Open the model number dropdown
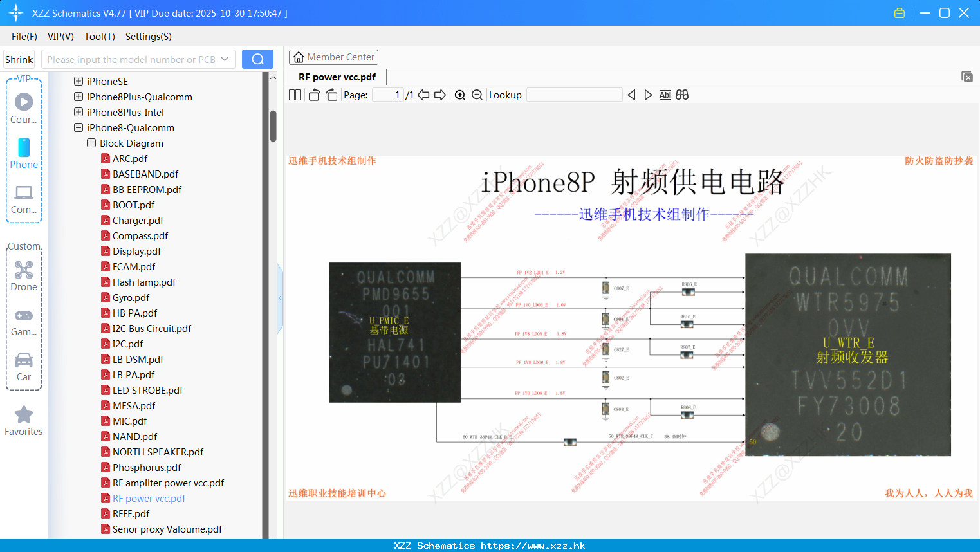The width and height of the screenshot is (980, 552). tap(225, 59)
